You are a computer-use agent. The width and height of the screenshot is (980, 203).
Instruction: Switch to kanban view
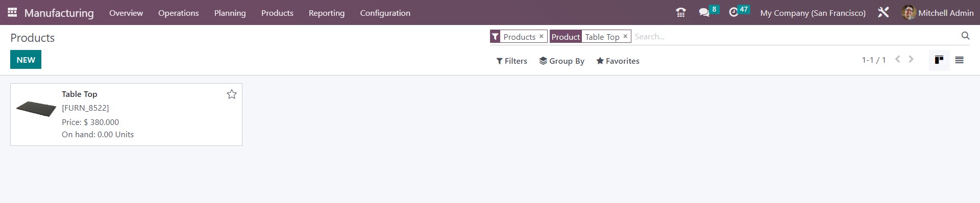[939, 60]
